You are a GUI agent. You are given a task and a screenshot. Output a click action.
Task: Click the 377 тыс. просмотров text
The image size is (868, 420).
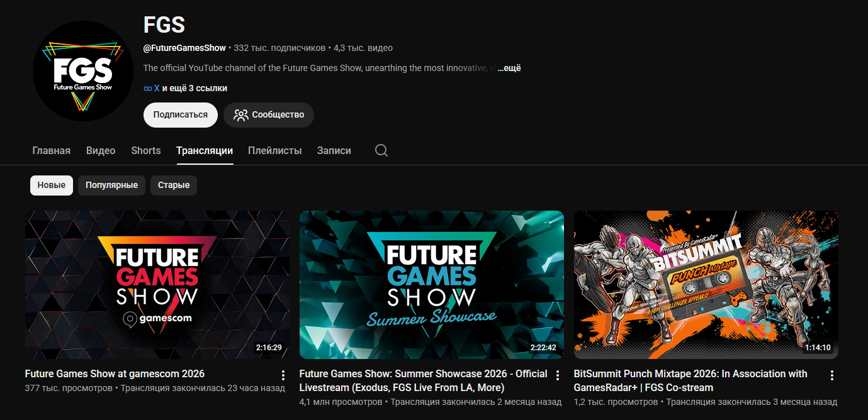click(69, 388)
